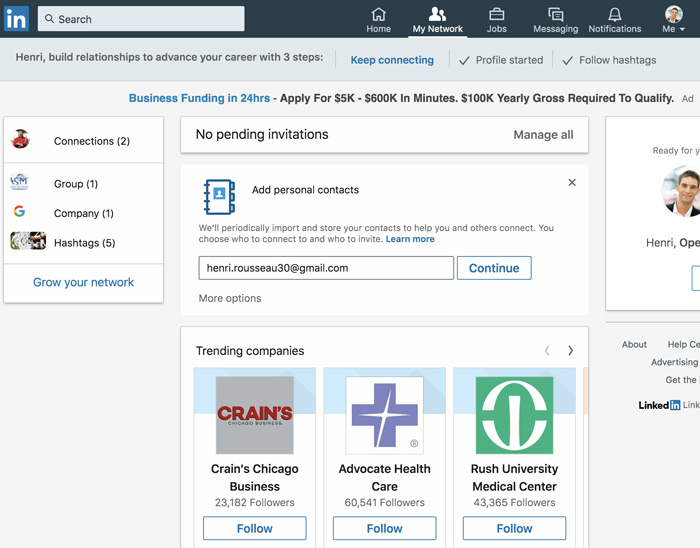Dismiss the Add personal contacts card
Screen dimensions: 700x548
pyautogui.click(x=572, y=182)
